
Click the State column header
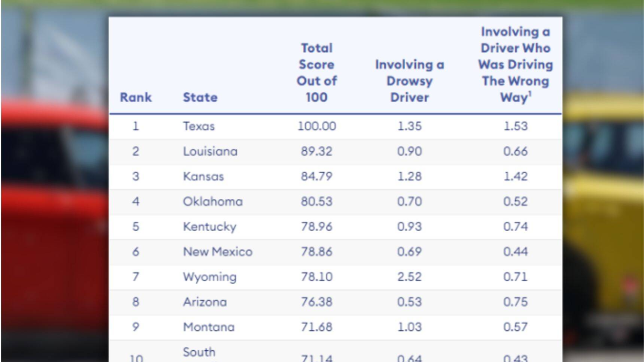click(x=200, y=97)
